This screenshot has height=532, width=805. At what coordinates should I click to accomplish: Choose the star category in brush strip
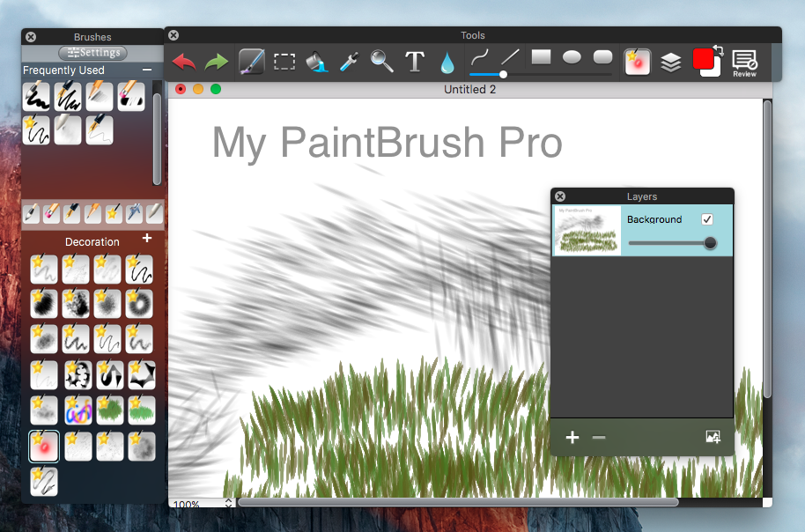pyautogui.click(x=114, y=213)
